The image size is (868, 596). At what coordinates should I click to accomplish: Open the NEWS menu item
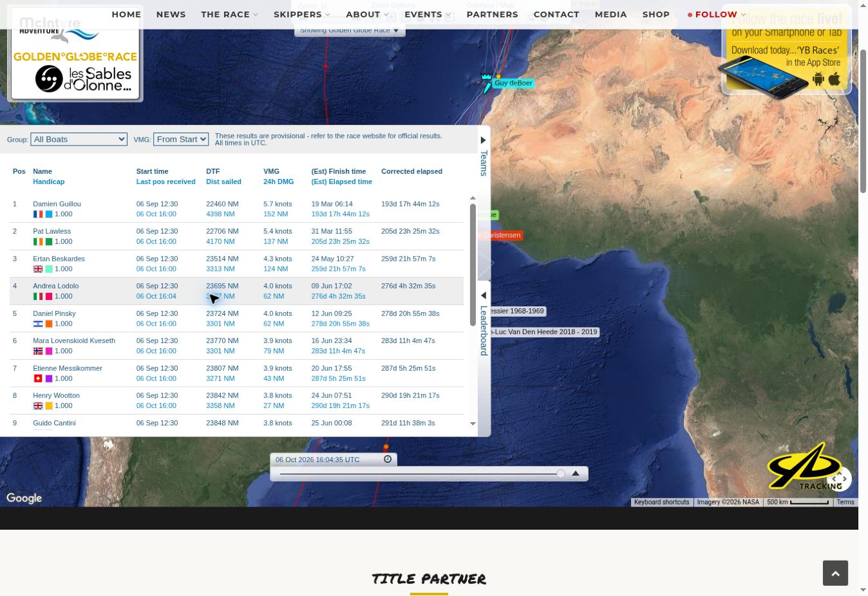[171, 14]
